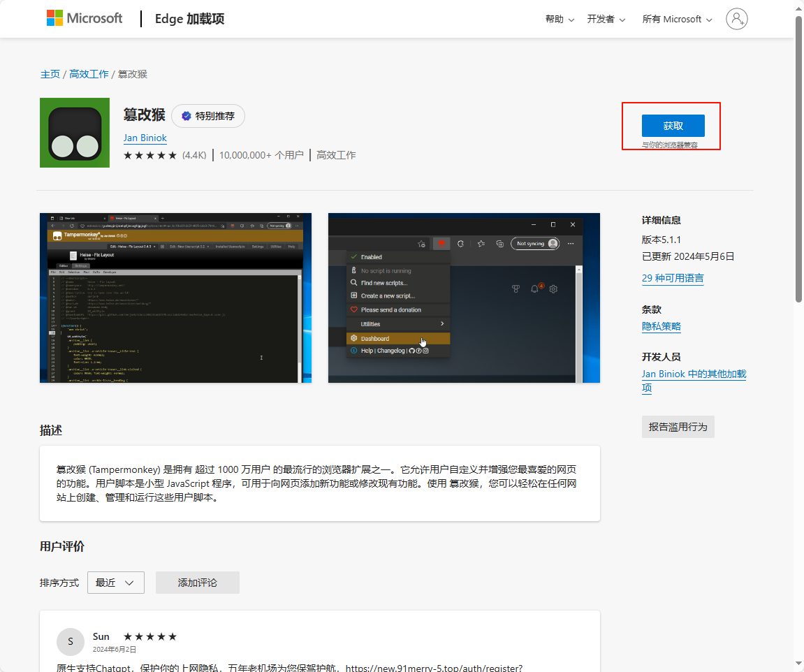
Task: Click the 已更新 2024年5月6日 text
Action: (688, 257)
